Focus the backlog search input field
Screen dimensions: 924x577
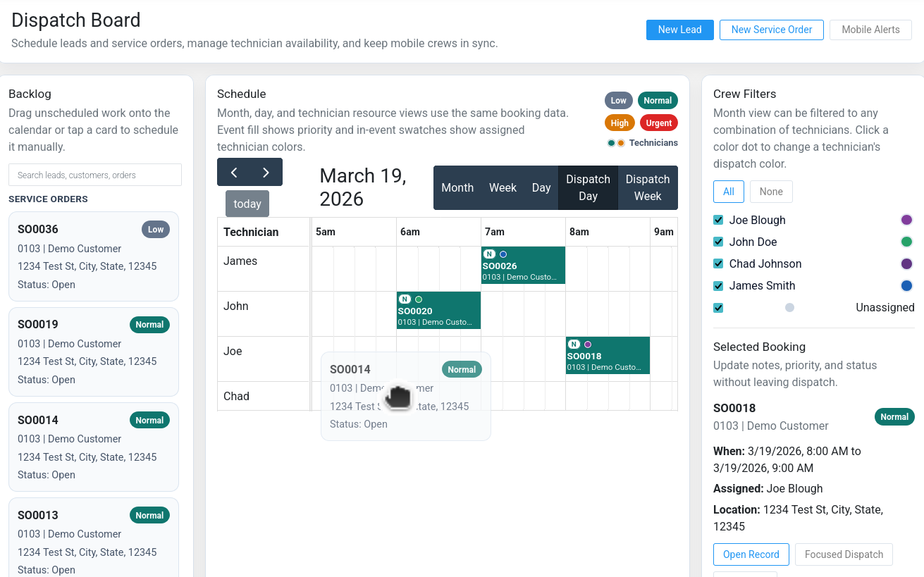click(x=95, y=175)
